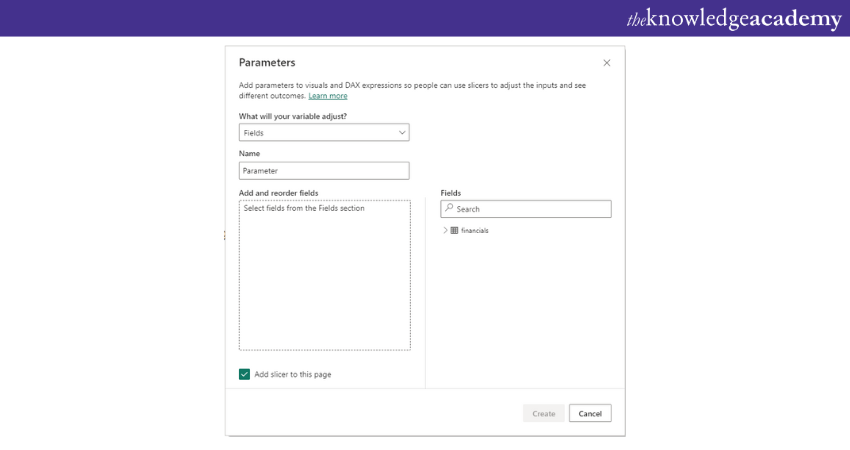Toggle the Add slicer to this page checkbox
Viewport: 850px width, 450px height.
point(245,374)
